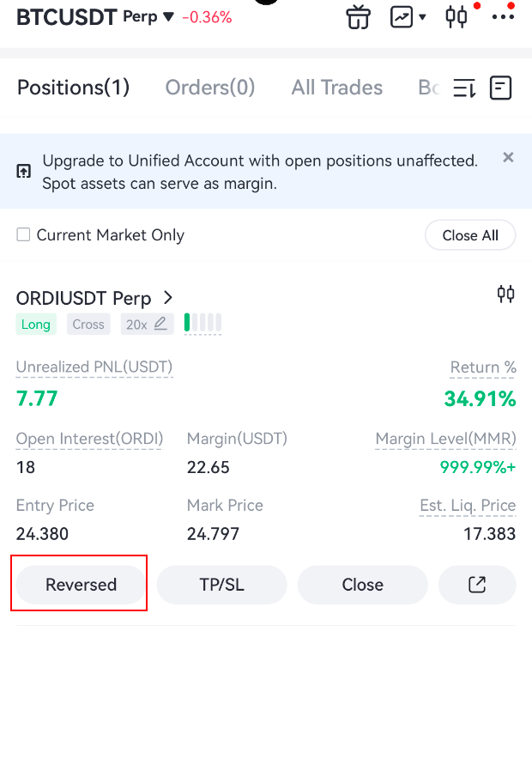Click the ADL risk level indicator bars

coord(203,323)
